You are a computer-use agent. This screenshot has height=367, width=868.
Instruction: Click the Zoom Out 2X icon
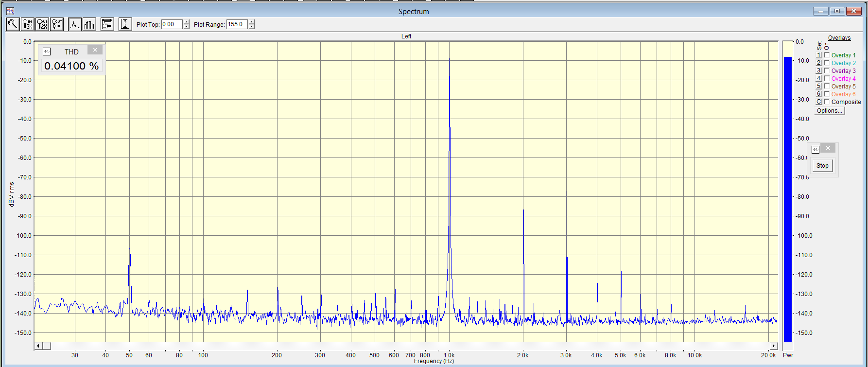click(42, 24)
